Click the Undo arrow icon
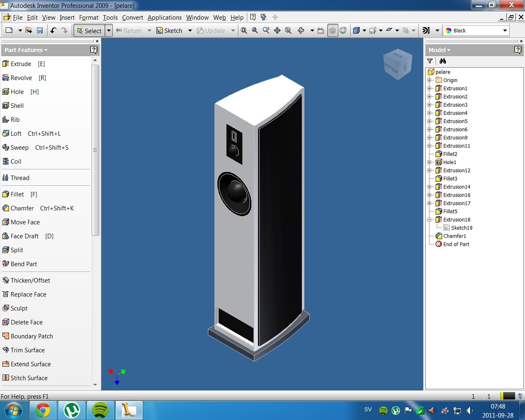The width and height of the screenshot is (525, 420). [x=53, y=30]
